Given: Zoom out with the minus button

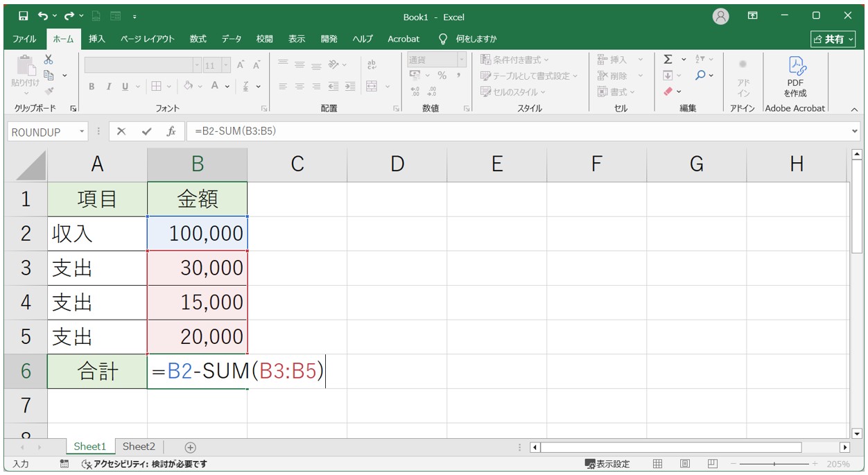Looking at the screenshot, I should 734,464.
